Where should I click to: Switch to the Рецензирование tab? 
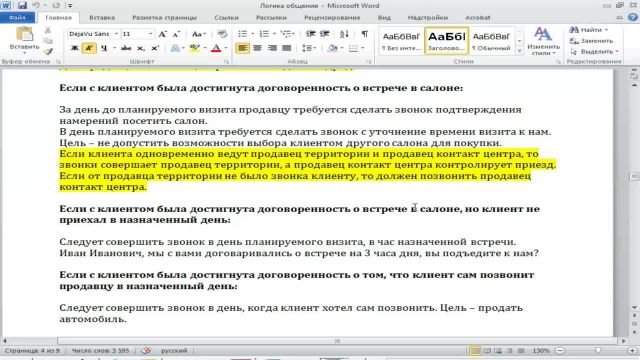pyautogui.click(x=332, y=18)
